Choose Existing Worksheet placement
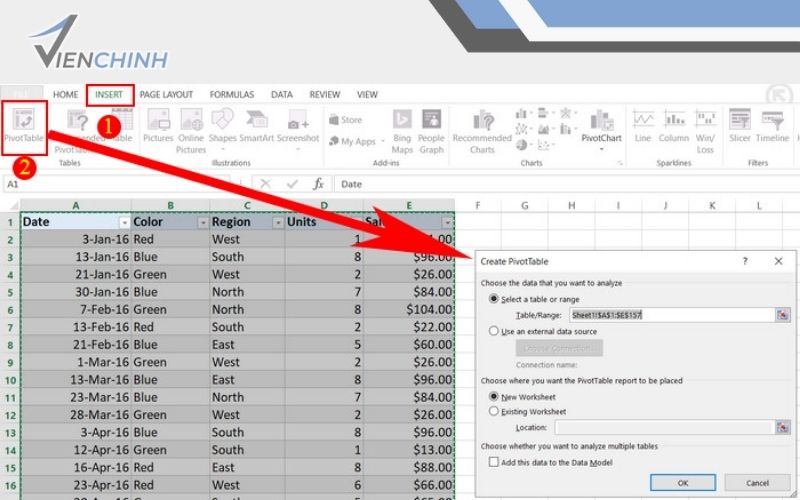This screenshot has width=800, height=500. click(493, 411)
